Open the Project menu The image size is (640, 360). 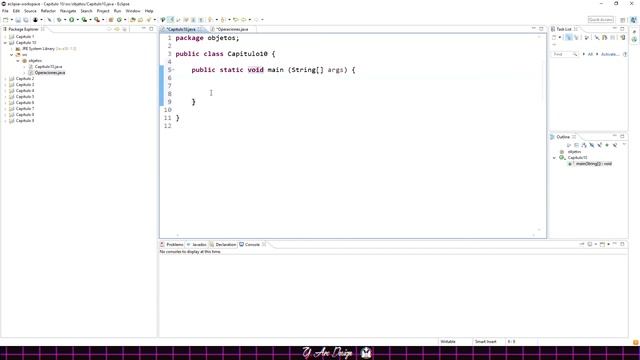[x=103, y=11]
